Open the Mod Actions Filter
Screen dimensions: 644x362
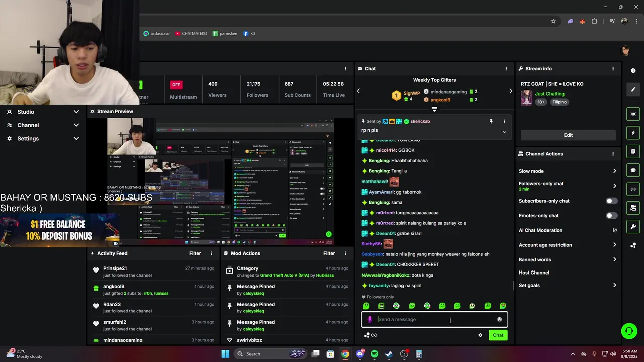[329, 253]
